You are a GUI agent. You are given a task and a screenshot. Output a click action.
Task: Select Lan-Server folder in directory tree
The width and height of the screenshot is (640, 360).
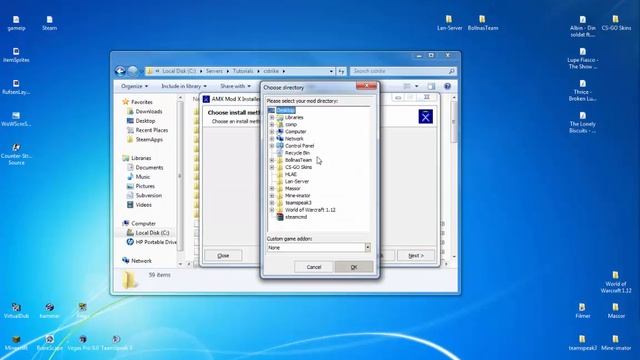[x=296, y=181]
